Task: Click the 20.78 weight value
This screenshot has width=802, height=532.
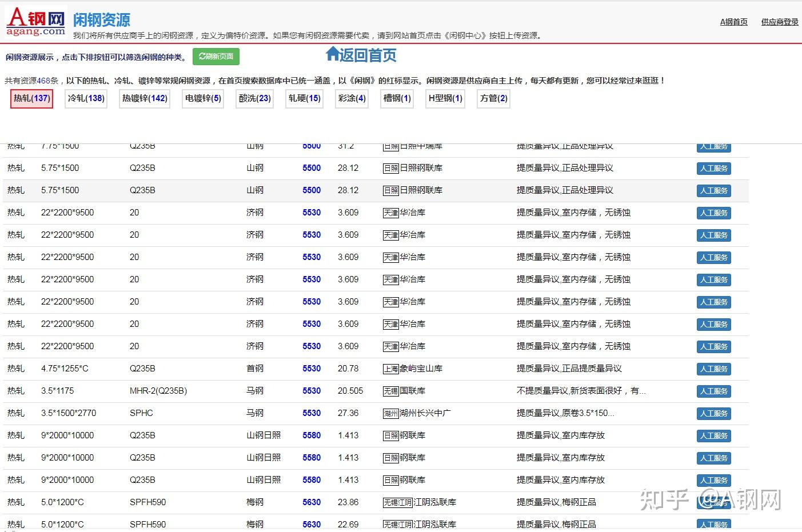Action: (348, 369)
